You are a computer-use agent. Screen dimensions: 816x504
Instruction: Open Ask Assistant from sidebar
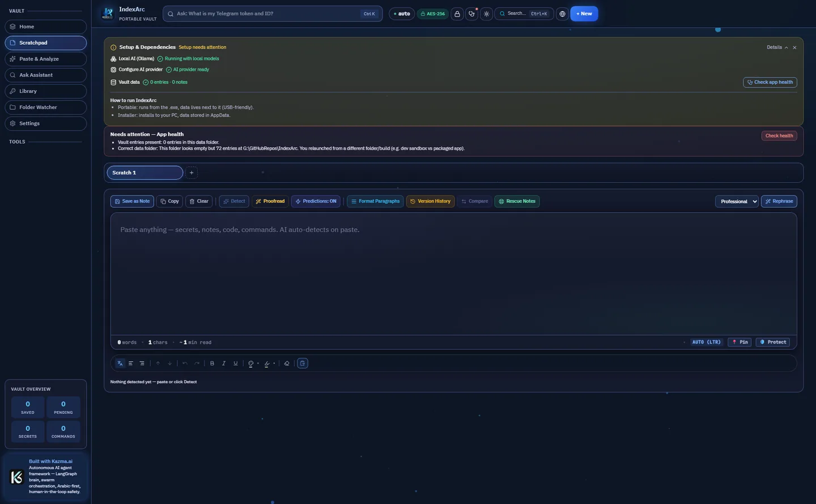46,75
